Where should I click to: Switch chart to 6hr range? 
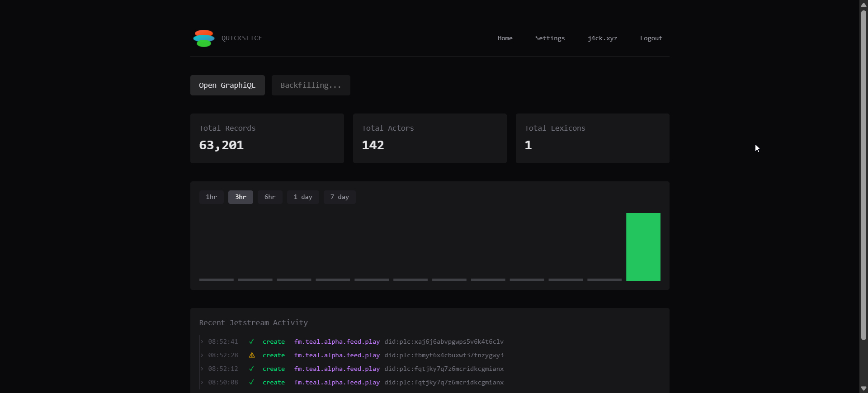point(270,197)
